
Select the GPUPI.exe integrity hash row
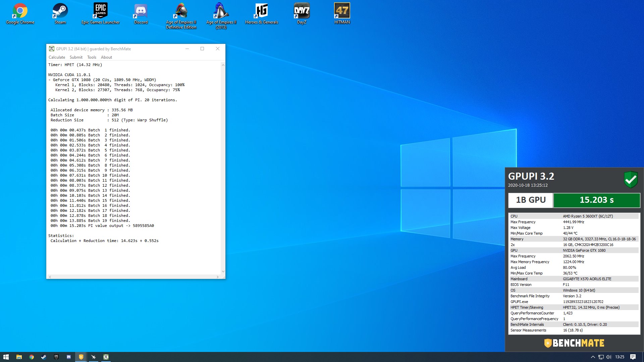[574, 302]
